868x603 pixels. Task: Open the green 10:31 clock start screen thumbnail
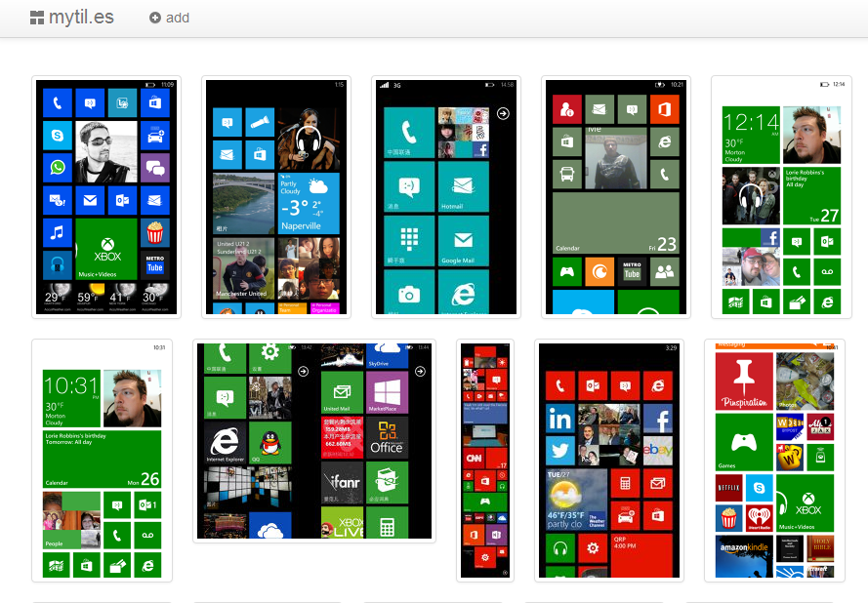click(102, 461)
